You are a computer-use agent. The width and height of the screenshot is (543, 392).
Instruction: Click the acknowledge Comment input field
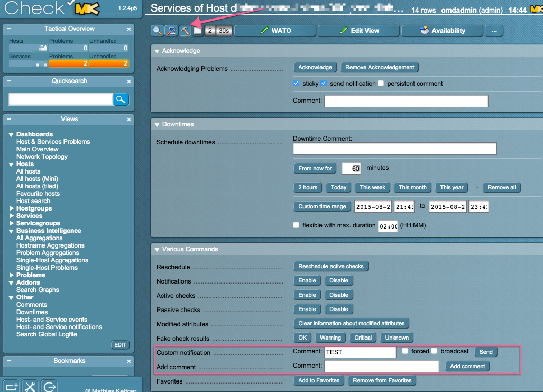click(406, 101)
